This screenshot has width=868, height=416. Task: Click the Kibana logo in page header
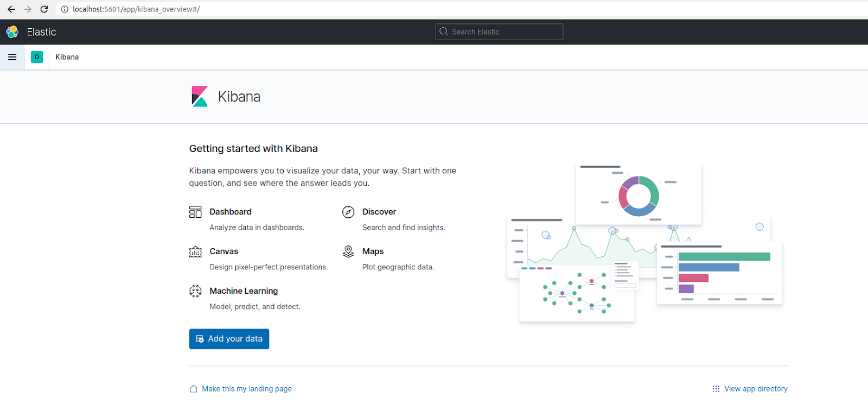click(200, 97)
